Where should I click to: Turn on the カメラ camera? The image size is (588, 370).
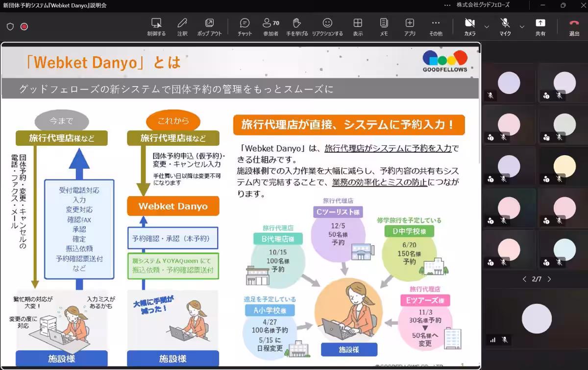(470, 26)
